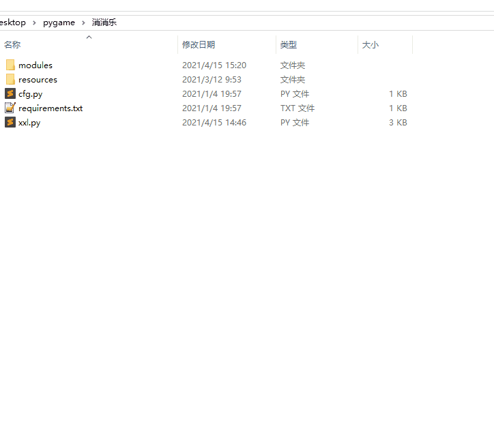Screen dimensions: 494x448
Task: Navigate to Desktop in breadcrumb path
Action: [x=12, y=23]
